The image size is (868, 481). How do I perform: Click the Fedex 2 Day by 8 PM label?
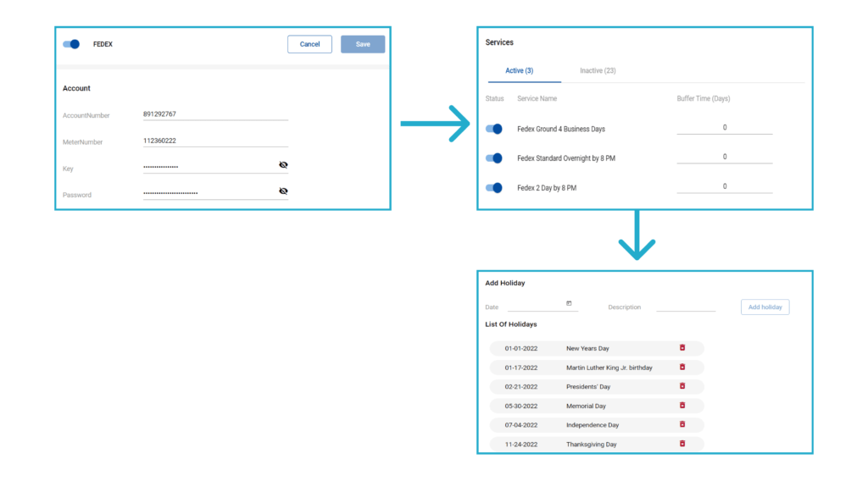pos(547,188)
